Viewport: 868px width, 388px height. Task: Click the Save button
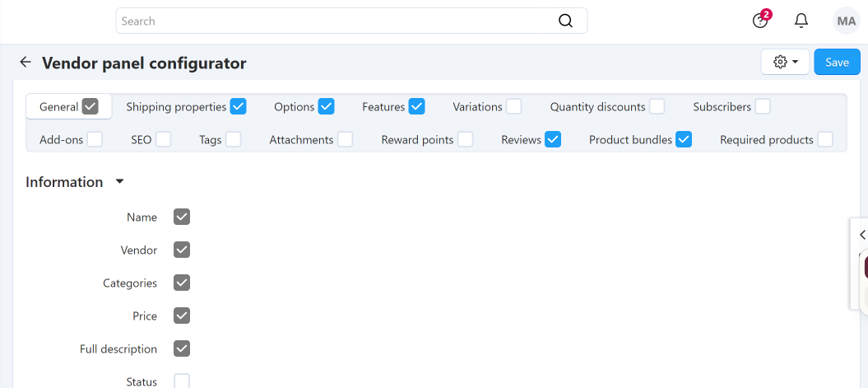click(x=837, y=62)
